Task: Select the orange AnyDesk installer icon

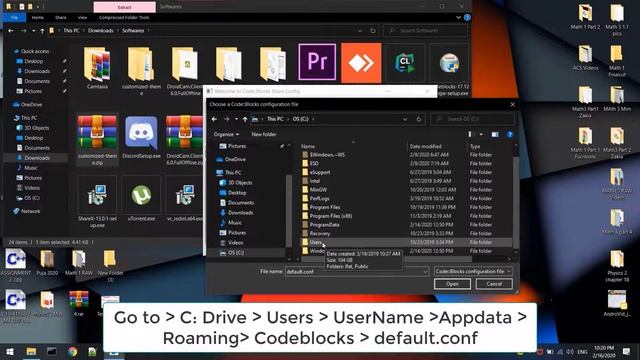Action: 361,63
